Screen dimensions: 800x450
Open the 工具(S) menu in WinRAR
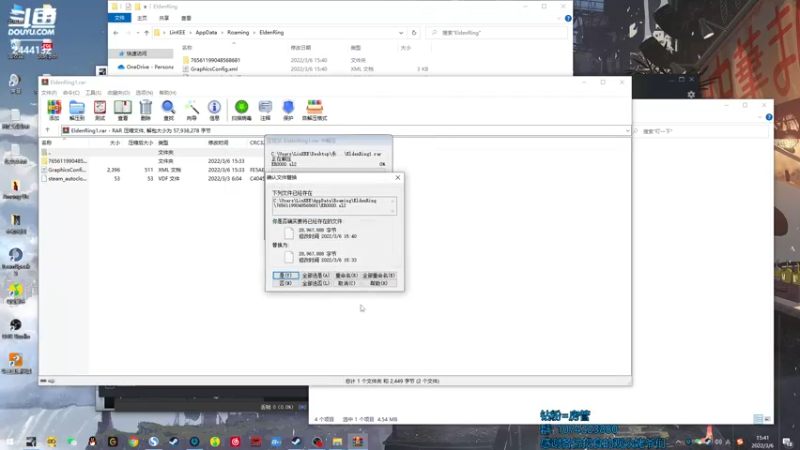93,93
